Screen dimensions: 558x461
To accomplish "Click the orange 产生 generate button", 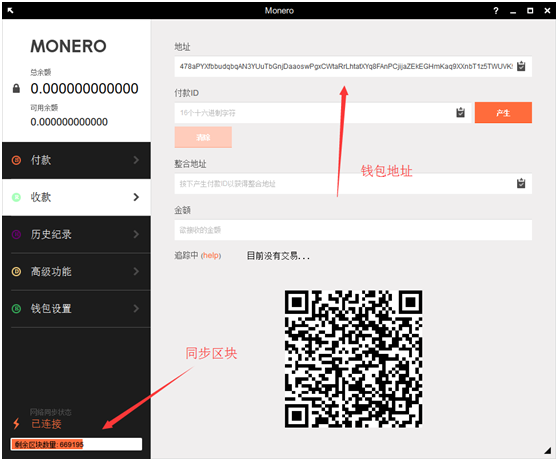I will [x=503, y=113].
